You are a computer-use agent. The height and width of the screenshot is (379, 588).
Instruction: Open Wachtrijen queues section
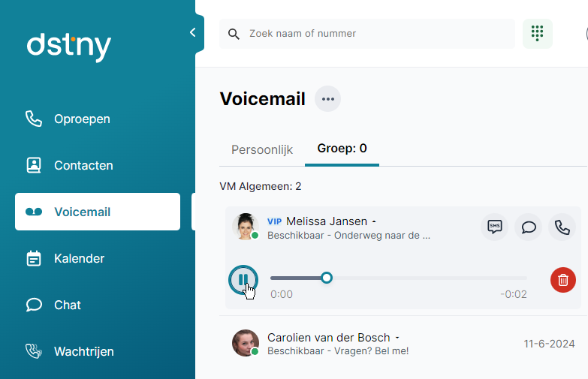(x=83, y=351)
